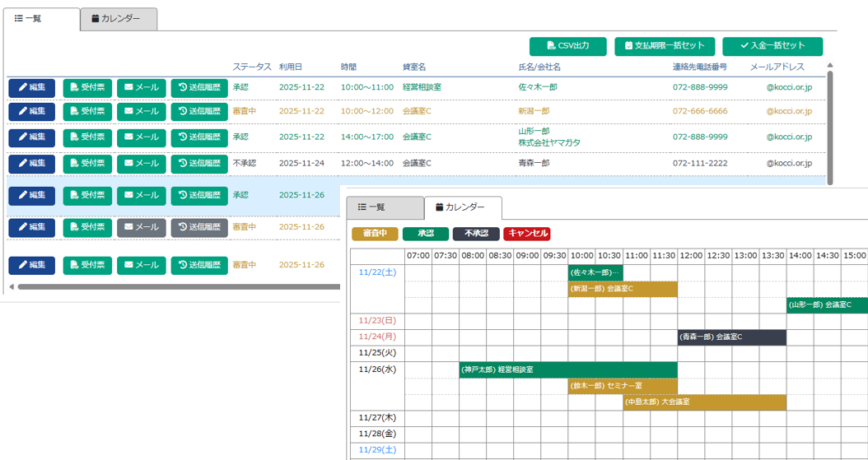Toggle 審査中 status legend filter
This screenshot has width=868, height=460.
375,234
